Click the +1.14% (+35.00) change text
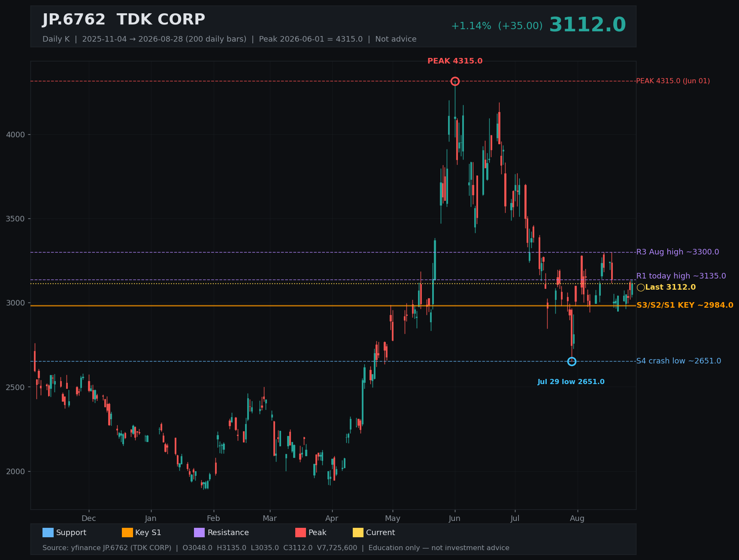739x560 pixels. click(497, 26)
